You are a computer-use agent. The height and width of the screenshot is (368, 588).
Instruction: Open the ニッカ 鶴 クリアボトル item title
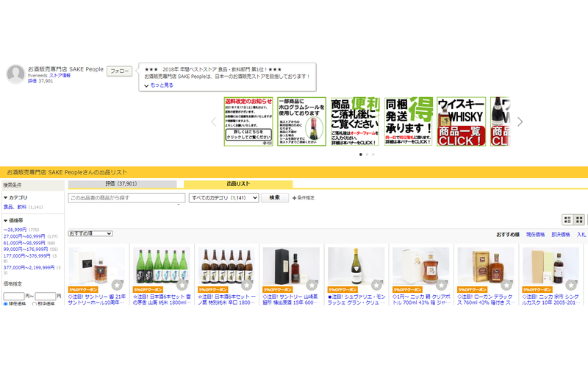[x=421, y=300]
